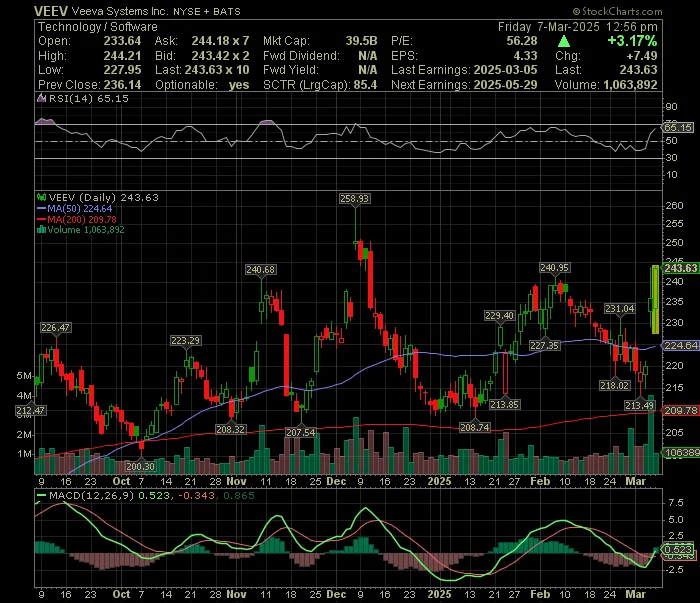Click the 209.78 MA(200) axis tag
This screenshot has width=700, height=603.
coord(680,410)
